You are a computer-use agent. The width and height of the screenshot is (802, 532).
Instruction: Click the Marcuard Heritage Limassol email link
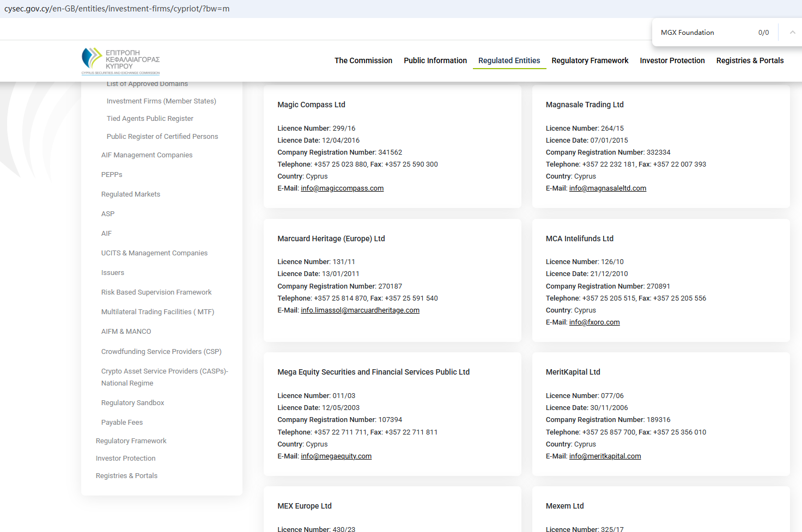360,310
